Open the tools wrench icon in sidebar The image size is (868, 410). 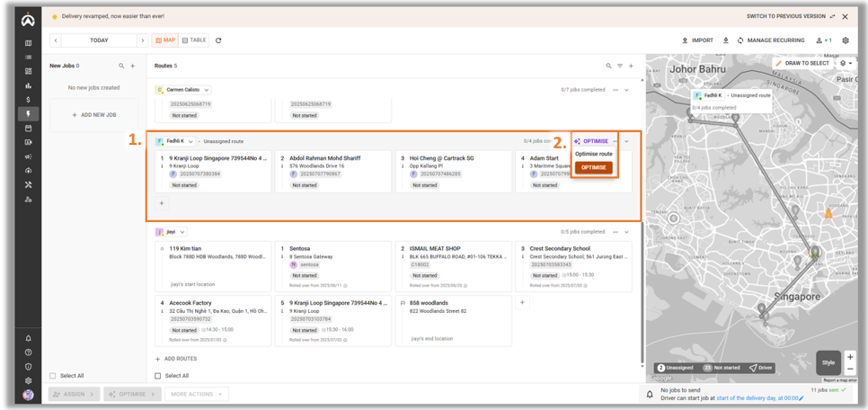point(28,185)
